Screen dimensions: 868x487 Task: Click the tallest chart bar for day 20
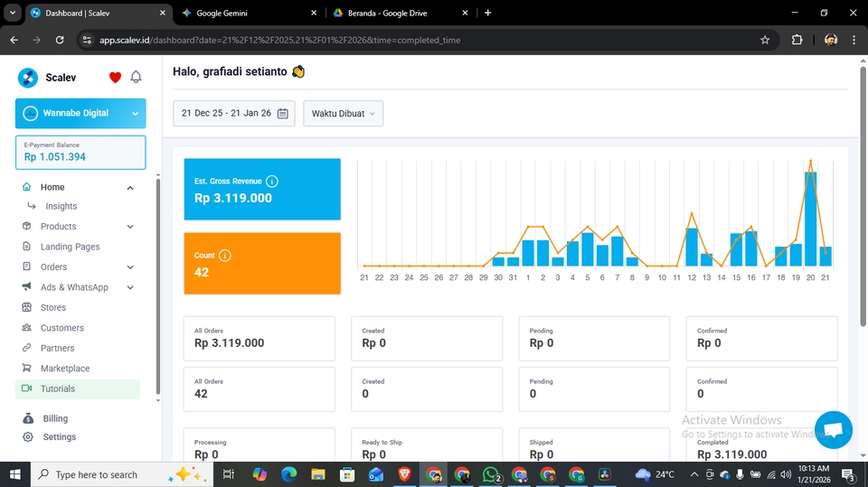click(810, 219)
